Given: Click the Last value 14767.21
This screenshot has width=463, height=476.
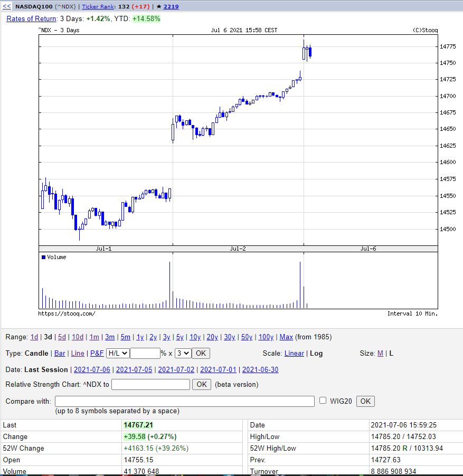Looking at the screenshot, I should [x=138, y=425].
